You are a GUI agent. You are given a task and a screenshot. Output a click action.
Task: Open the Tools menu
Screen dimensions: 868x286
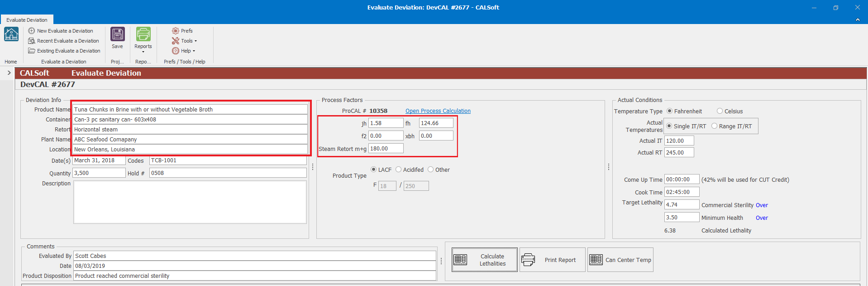(x=184, y=41)
